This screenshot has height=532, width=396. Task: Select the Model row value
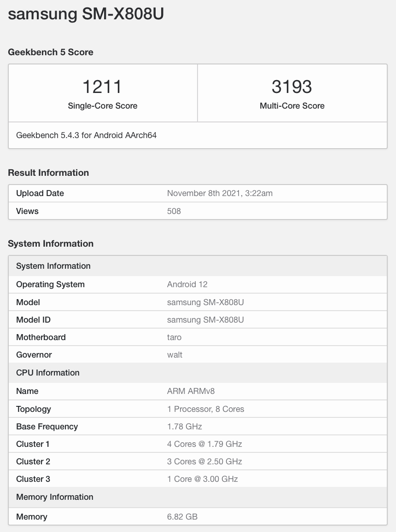coord(205,302)
